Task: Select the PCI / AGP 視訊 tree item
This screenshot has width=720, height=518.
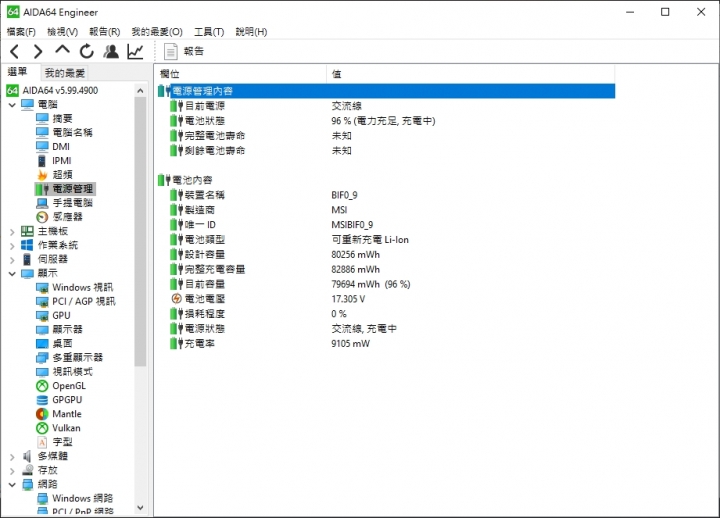Action: (x=84, y=302)
